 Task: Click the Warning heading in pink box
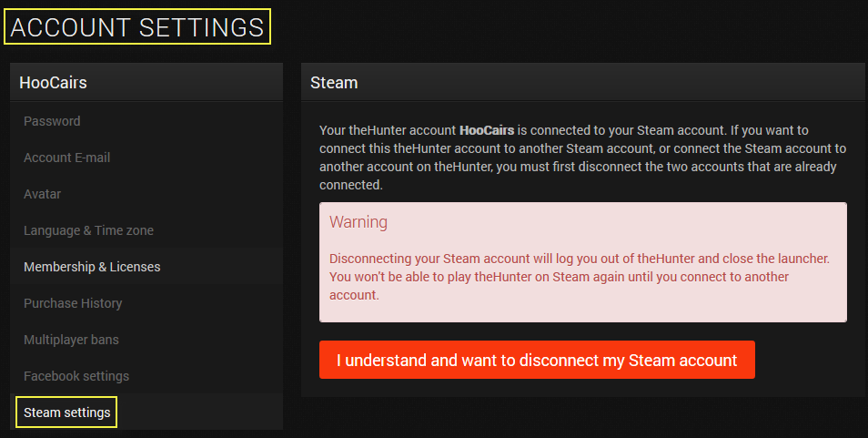click(x=358, y=222)
